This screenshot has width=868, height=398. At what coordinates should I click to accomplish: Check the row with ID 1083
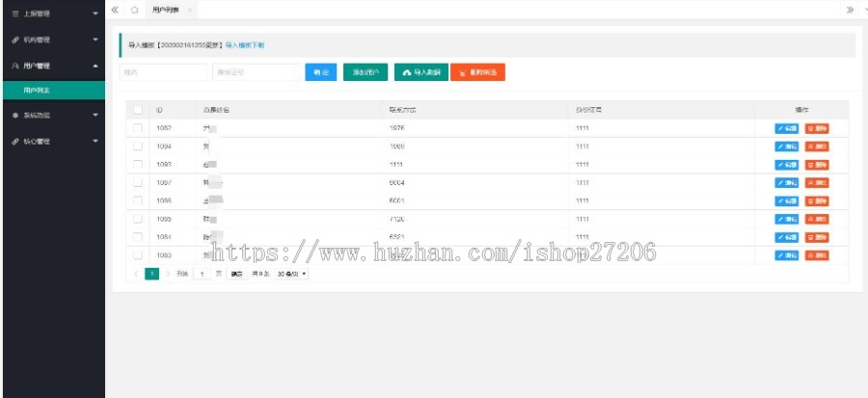pyautogui.click(x=138, y=254)
